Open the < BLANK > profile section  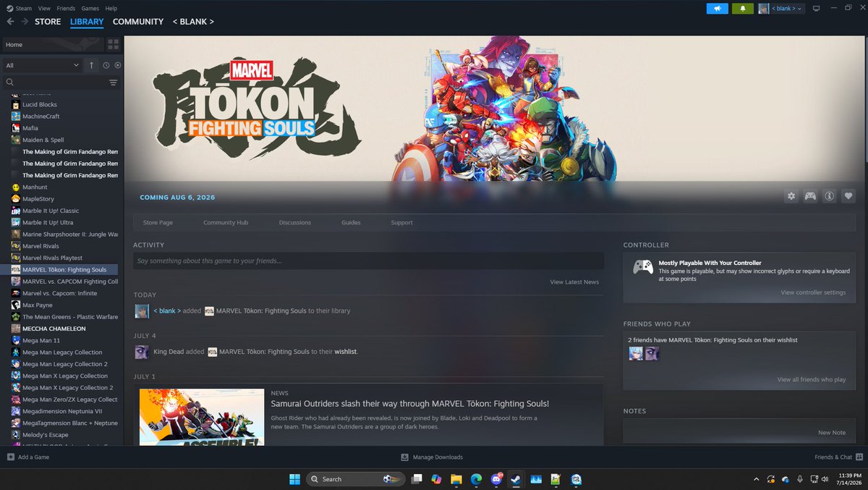193,22
